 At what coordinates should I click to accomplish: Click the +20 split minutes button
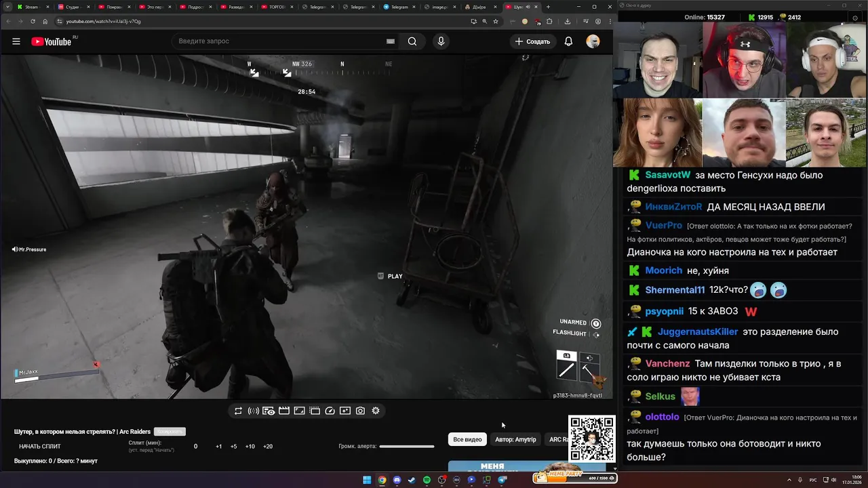click(268, 447)
